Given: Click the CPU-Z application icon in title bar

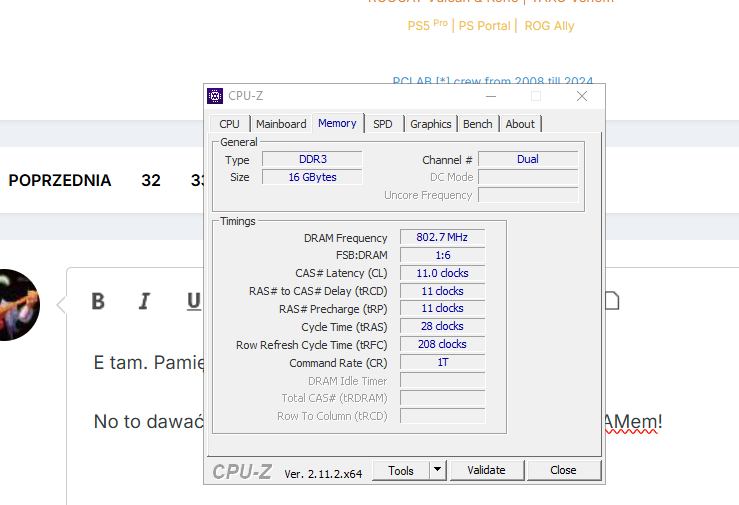Looking at the screenshot, I should [x=215, y=96].
